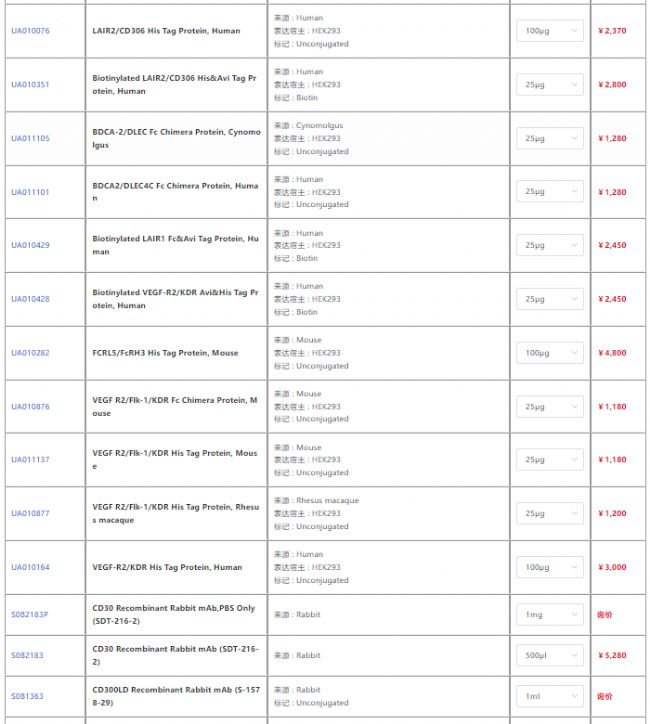Open 1ml size dropdown for CD300LD mAb

coord(550,696)
